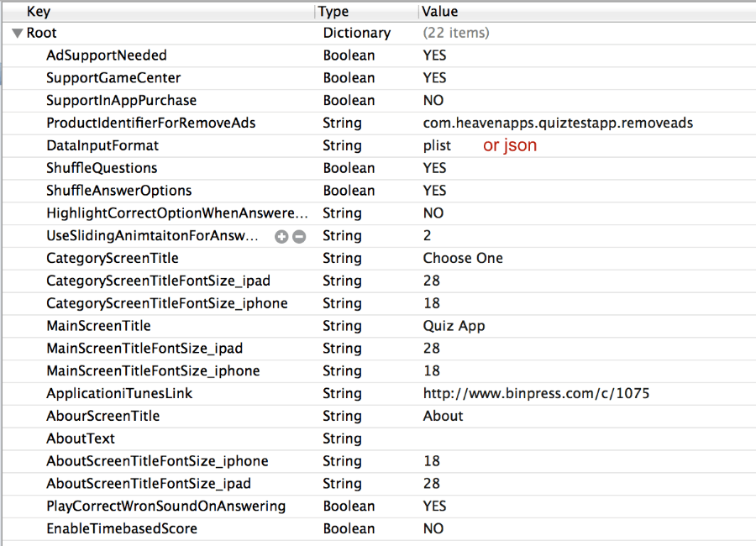Select the Root Dictionary type cell
The image size is (756, 546).
tap(357, 33)
